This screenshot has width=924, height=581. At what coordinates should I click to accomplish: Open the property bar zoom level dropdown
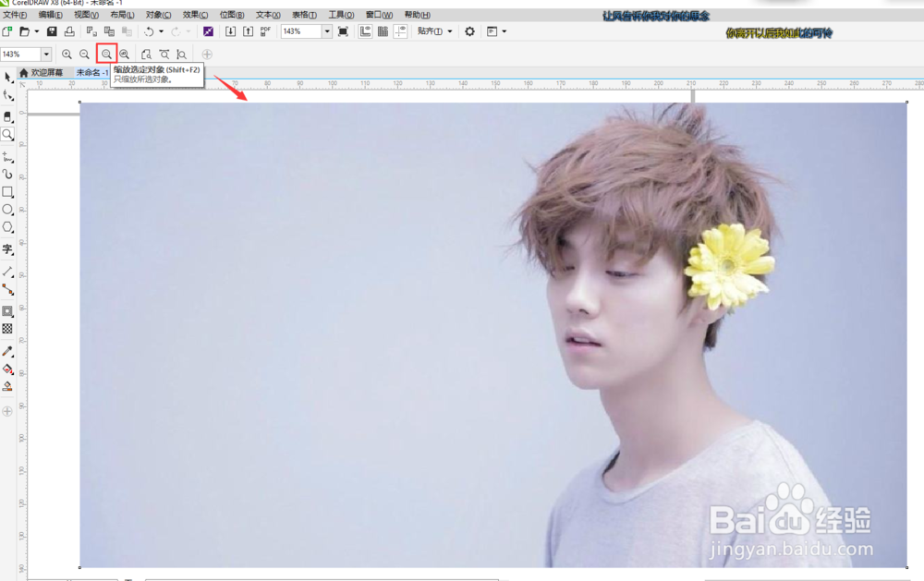click(46, 54)
